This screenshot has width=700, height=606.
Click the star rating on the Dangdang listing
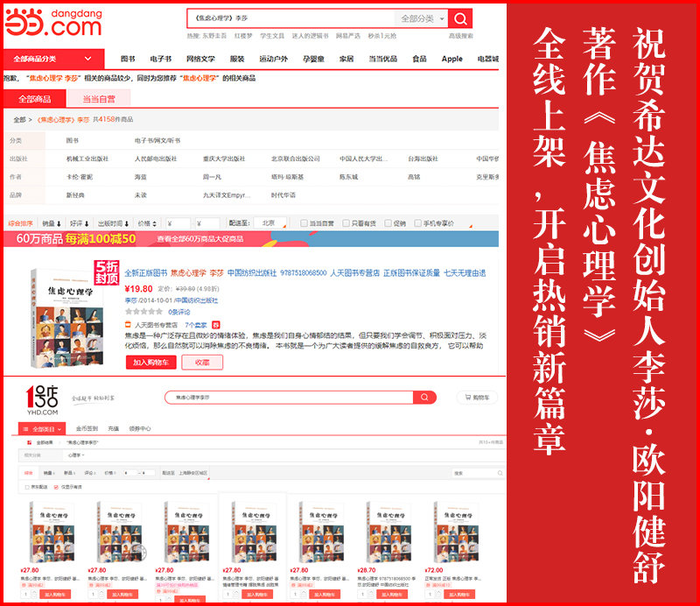(143, 311)
